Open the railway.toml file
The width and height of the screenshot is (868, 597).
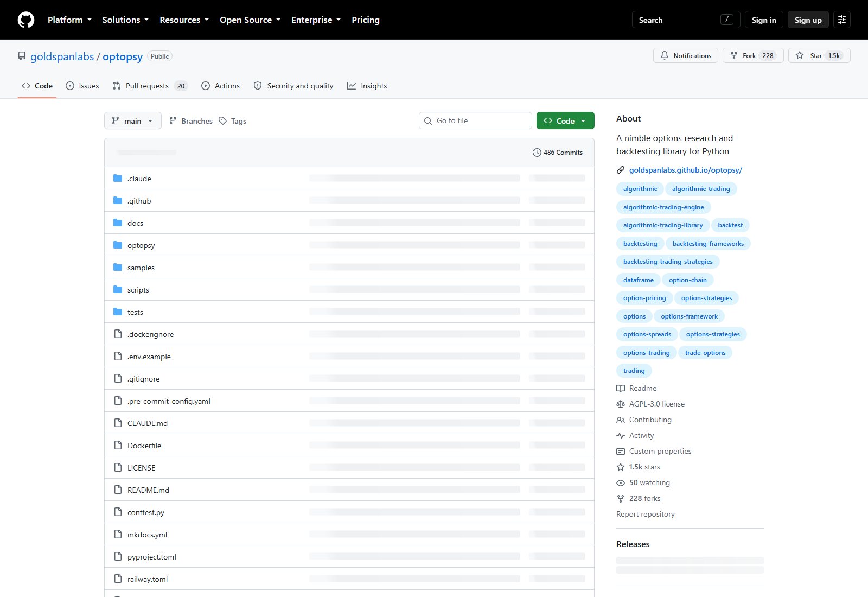coord(148,579)
